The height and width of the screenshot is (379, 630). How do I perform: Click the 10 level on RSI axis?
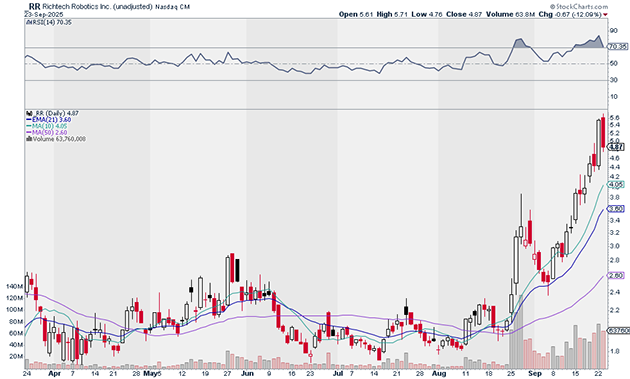point(614,96)
